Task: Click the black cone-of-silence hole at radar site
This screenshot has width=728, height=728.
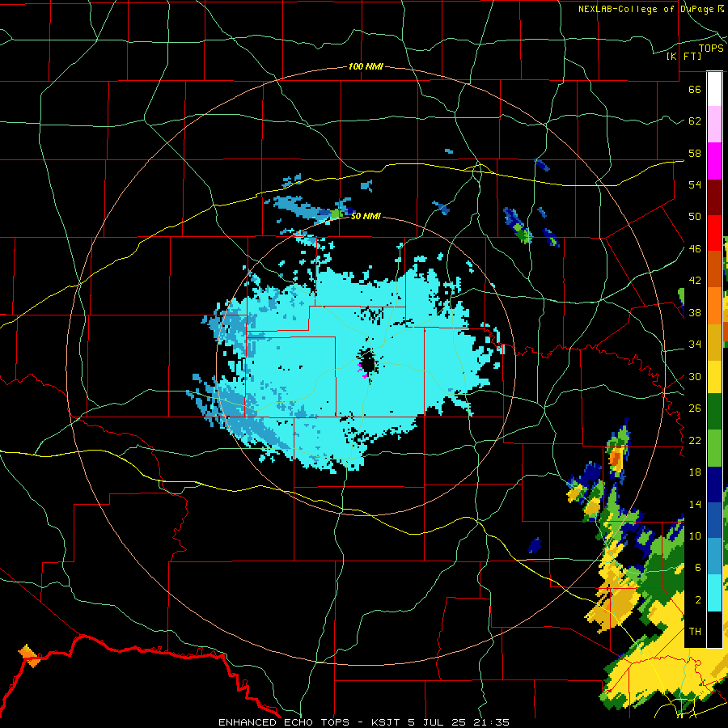Action: click(367, 362)
